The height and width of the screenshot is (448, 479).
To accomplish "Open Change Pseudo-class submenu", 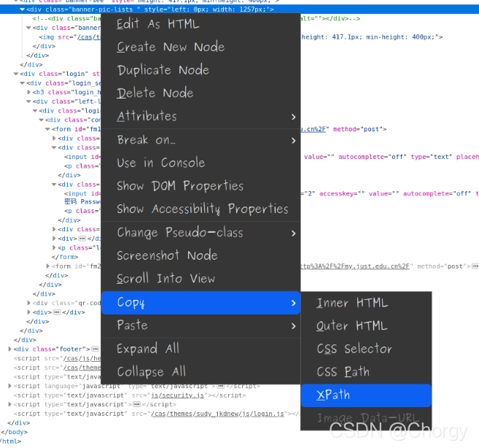I will pyautogui.click(x=200, y=233).
